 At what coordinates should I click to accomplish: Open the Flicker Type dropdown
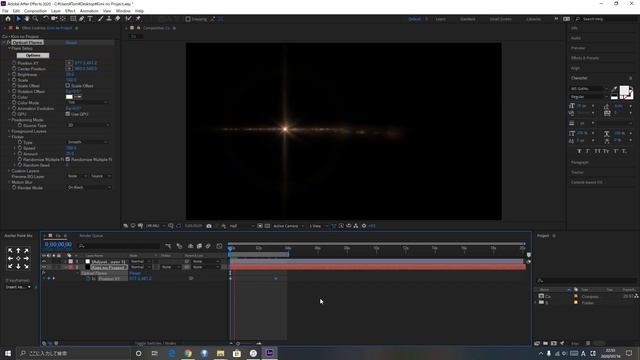87,142
